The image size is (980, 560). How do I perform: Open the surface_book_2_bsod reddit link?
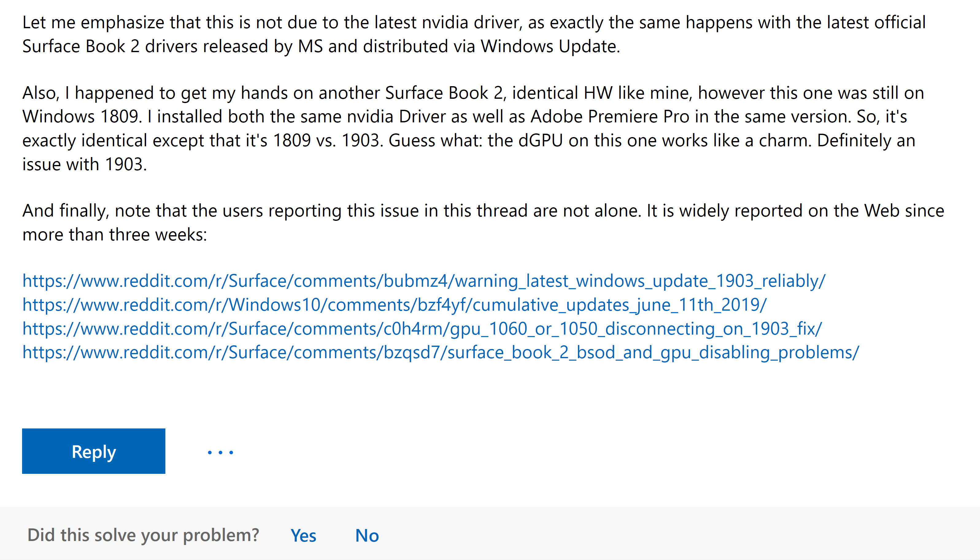(441, 353)
